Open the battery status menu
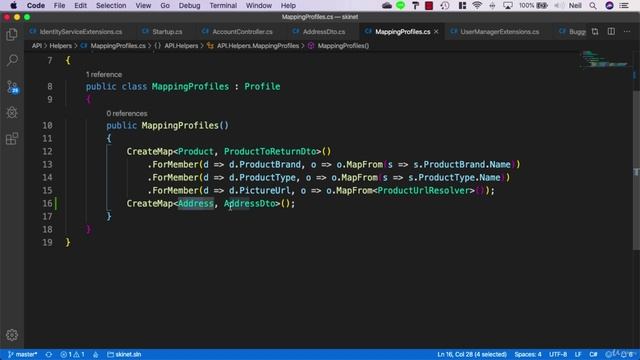This screenshot has height=360, width=640. pos(533,6)
